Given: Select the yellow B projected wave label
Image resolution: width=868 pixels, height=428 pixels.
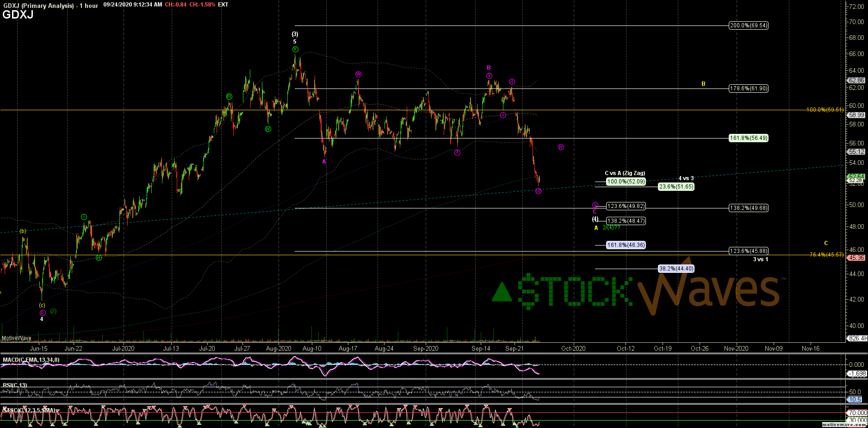Looking at the screenshot, I should coord(703,84).
